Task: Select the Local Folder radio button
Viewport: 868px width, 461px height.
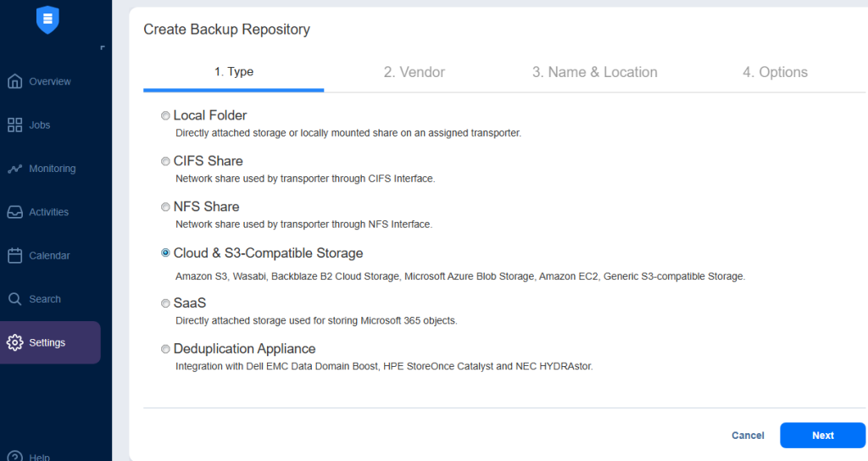Action: [x=165, y=115]
